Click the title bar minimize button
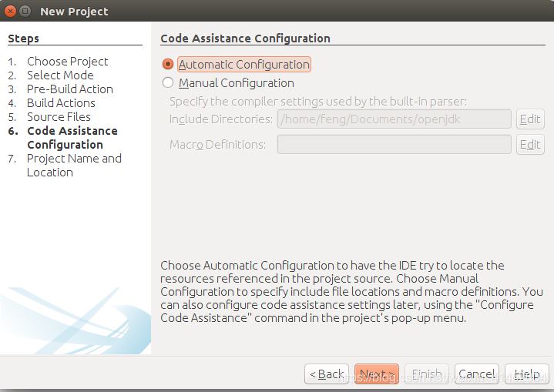The height and width of the screenshot is (392, 554). pyautogui.click(x=25, y=12)
